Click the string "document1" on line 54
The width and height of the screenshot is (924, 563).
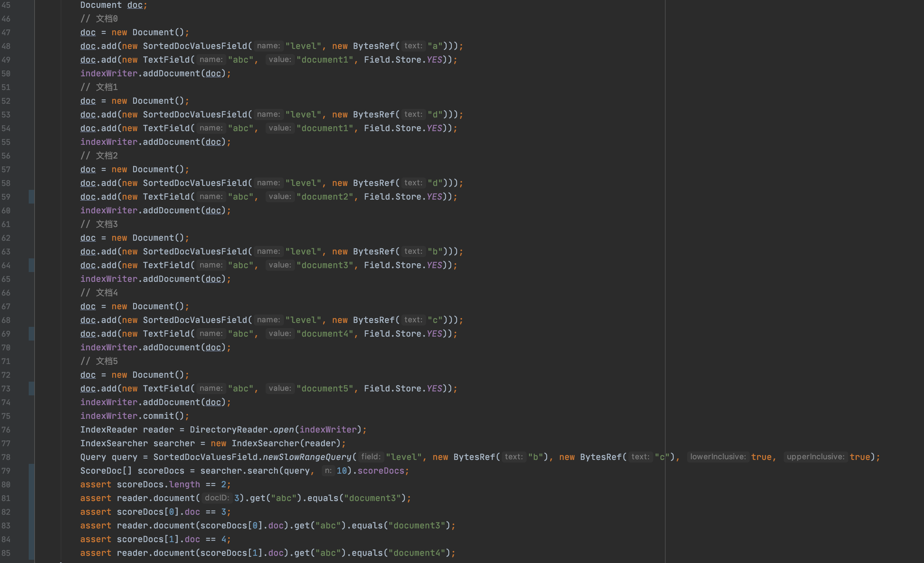325,129
